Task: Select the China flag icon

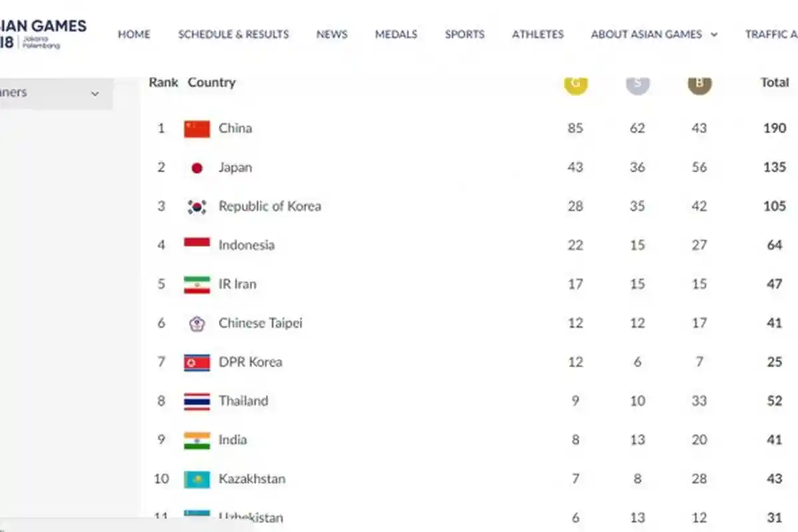Action: point(197,128)
